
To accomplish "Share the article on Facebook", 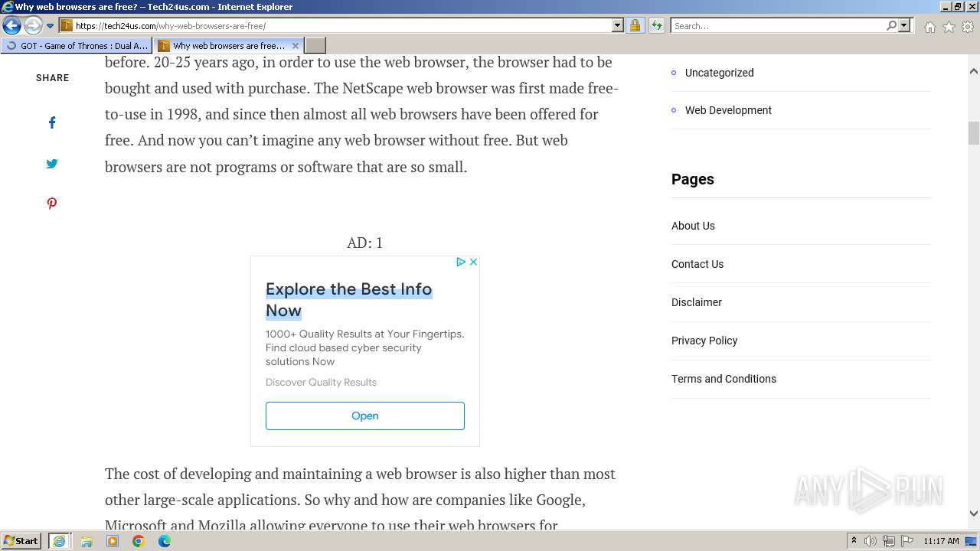I will [x=52, y=122].
